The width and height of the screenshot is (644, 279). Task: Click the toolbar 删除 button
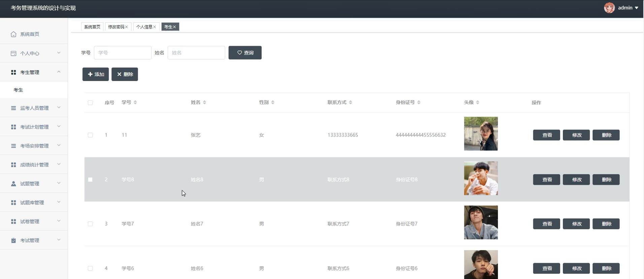click(125, 74)
